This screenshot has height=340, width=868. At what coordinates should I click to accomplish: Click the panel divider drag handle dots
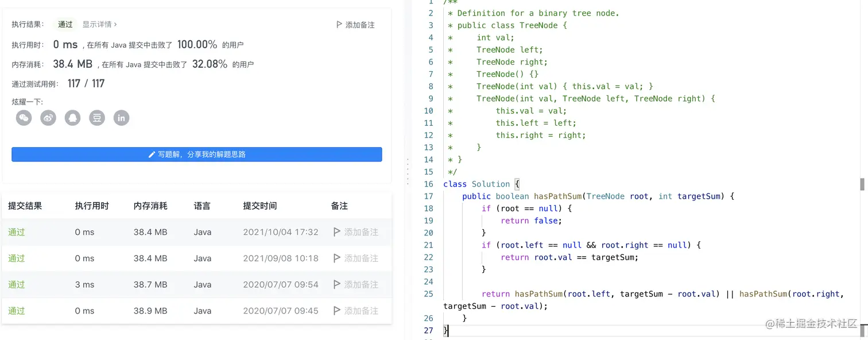pos(408,171)
